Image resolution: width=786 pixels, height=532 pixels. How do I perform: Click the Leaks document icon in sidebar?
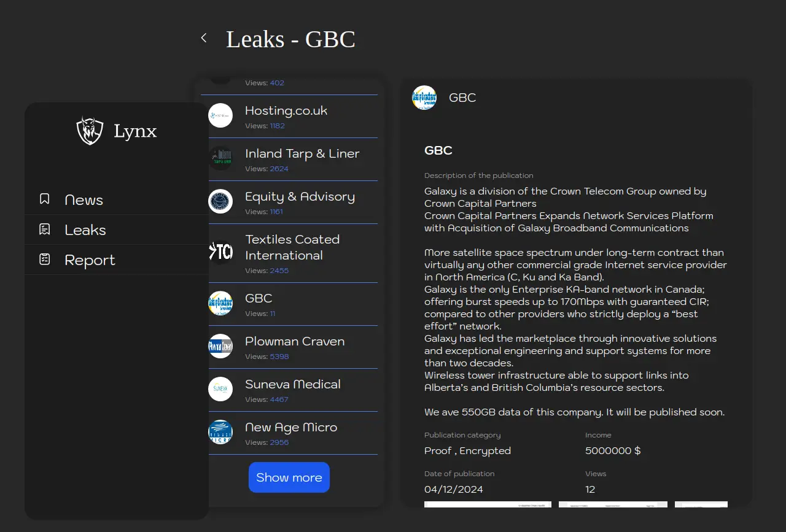pyautogui.click(x=45, y=229)
